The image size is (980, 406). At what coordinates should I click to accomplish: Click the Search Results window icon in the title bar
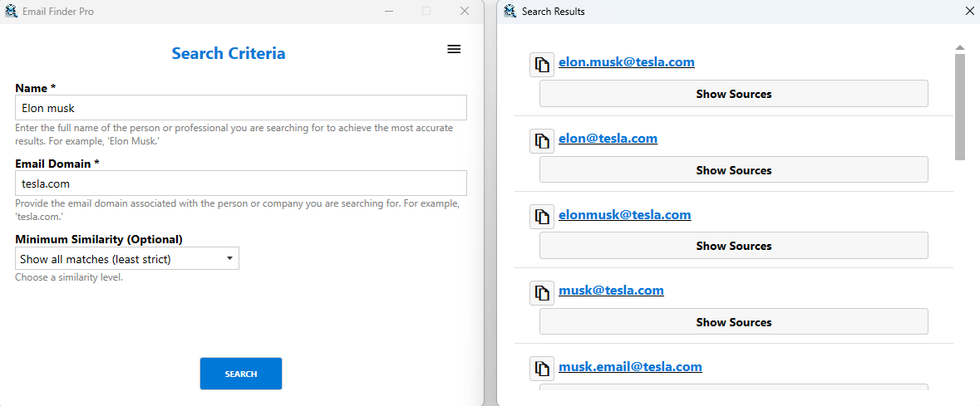510,12
